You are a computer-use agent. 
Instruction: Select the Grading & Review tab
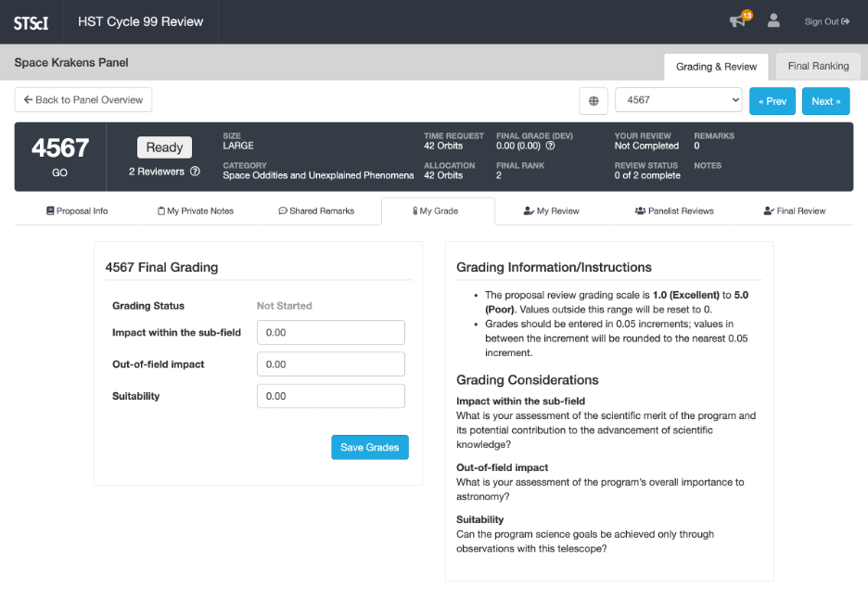tap(716, 67)
